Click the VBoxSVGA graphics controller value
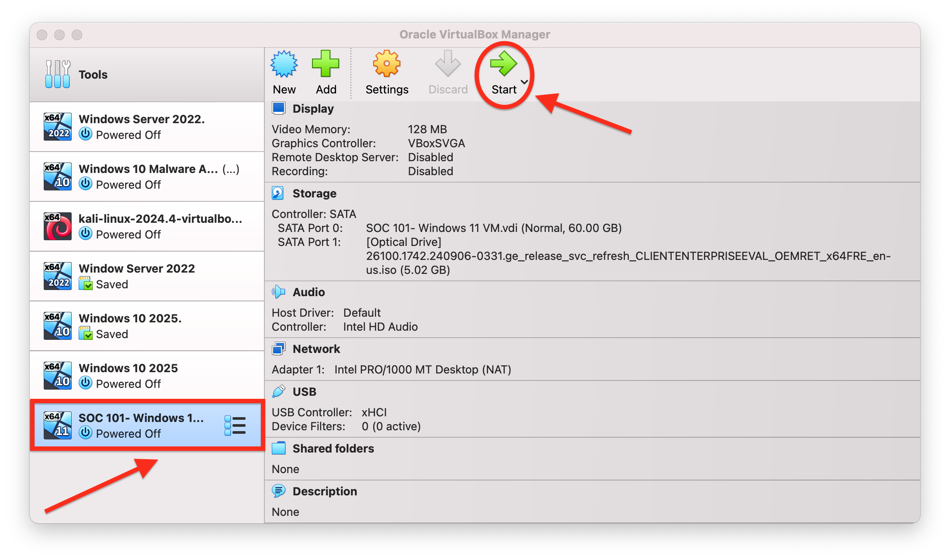This screenshot has height=560, width=950. [436, 143]
